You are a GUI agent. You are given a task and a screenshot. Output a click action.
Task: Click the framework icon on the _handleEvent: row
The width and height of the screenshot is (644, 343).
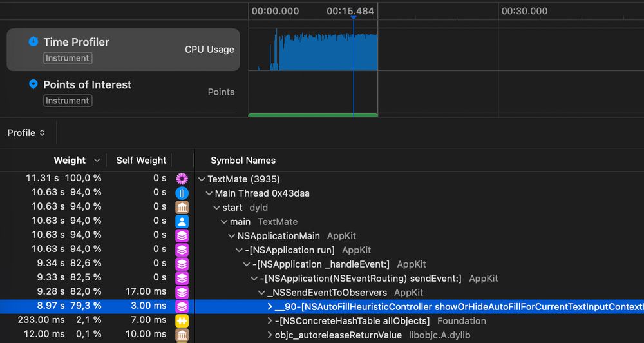(x=182, y=264)
